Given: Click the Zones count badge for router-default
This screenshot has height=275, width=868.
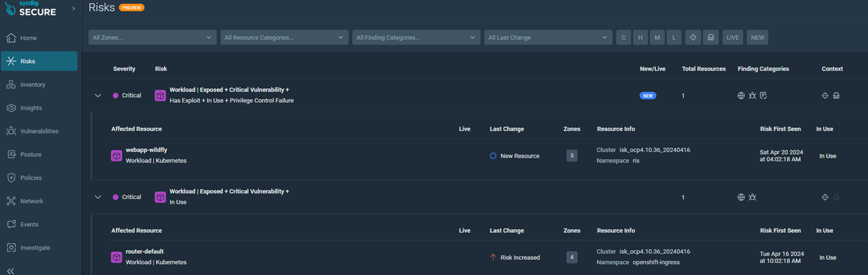Looking at the screenshot, I should [x=571, y=257].
